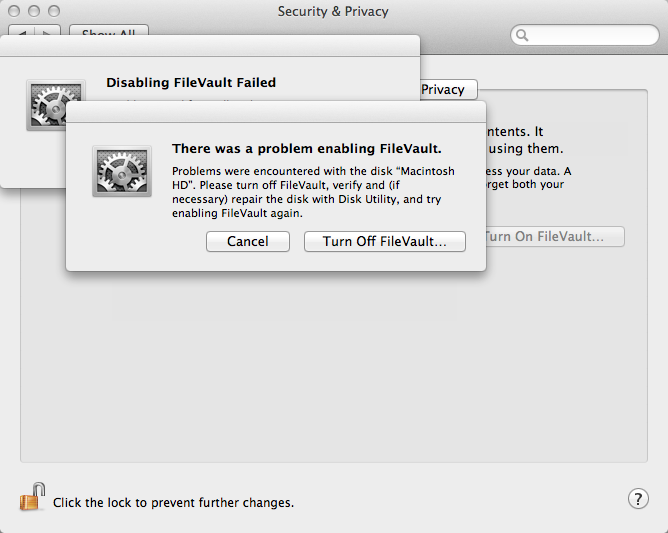Screen dimensions: 668x533
Task: Click 'There was a problem enabling FileVault.' heading
Action: pos(307,148)
